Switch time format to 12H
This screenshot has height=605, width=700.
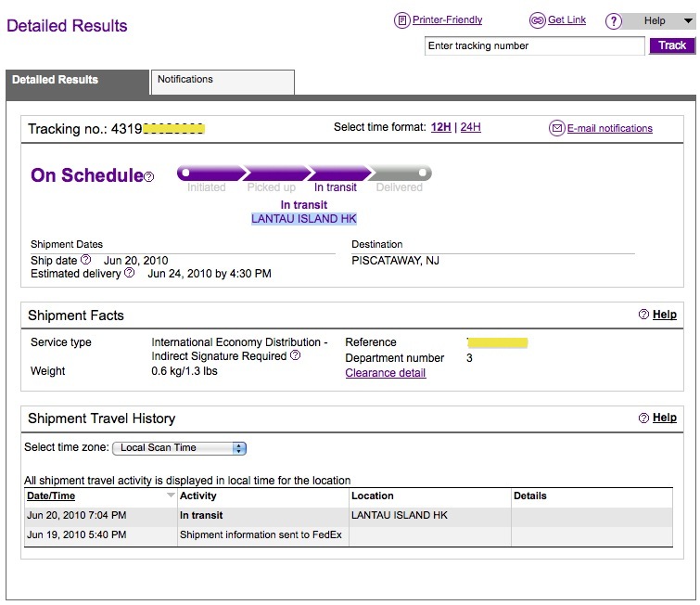(x=440, y=127)
